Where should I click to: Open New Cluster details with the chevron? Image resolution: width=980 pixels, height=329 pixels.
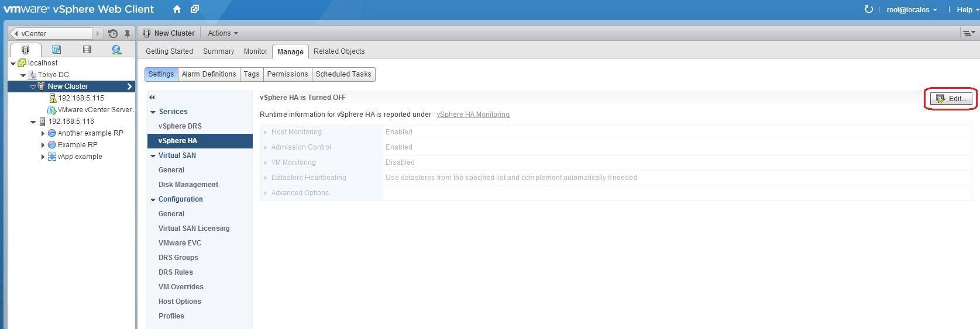pos(129,86)
